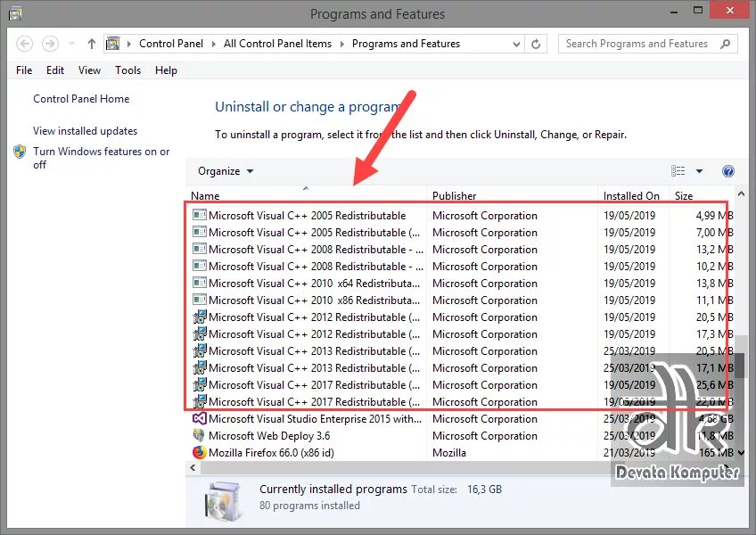Click the installed programs details pane icon
The height and width of the screenshot is (535, 756).
coord(222,501)
